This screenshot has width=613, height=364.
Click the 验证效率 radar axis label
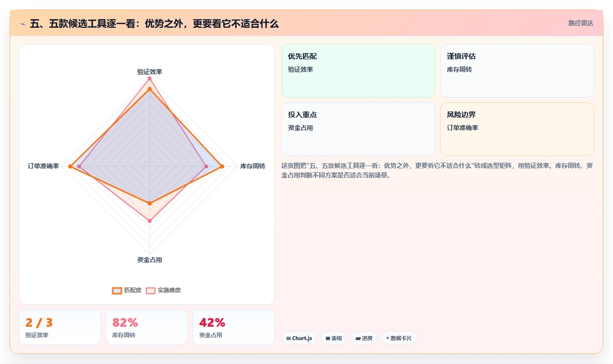coord(149,72)
